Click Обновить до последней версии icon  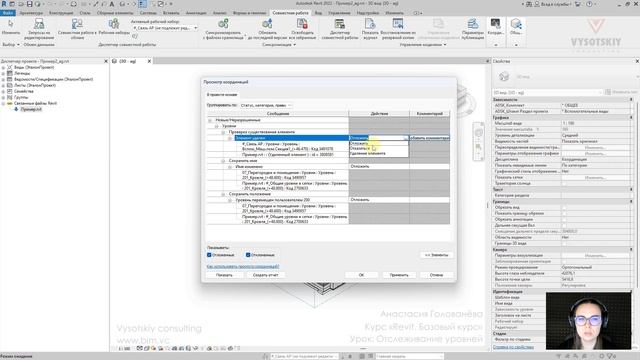point(267,24)
